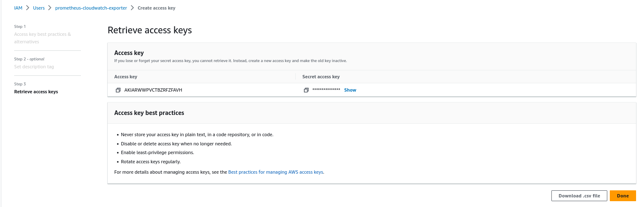
Task: Click the Create access key breadcrumb
Action: pos(156,8)
